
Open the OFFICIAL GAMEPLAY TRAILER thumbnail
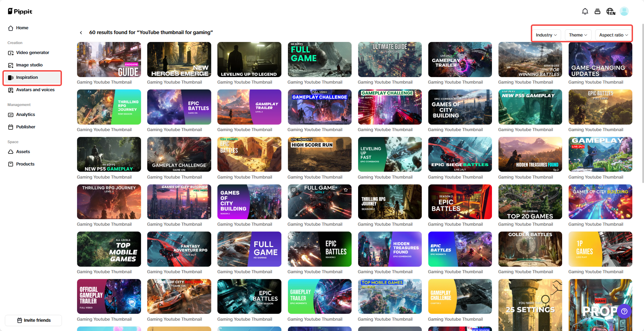[x=109, y=297]
